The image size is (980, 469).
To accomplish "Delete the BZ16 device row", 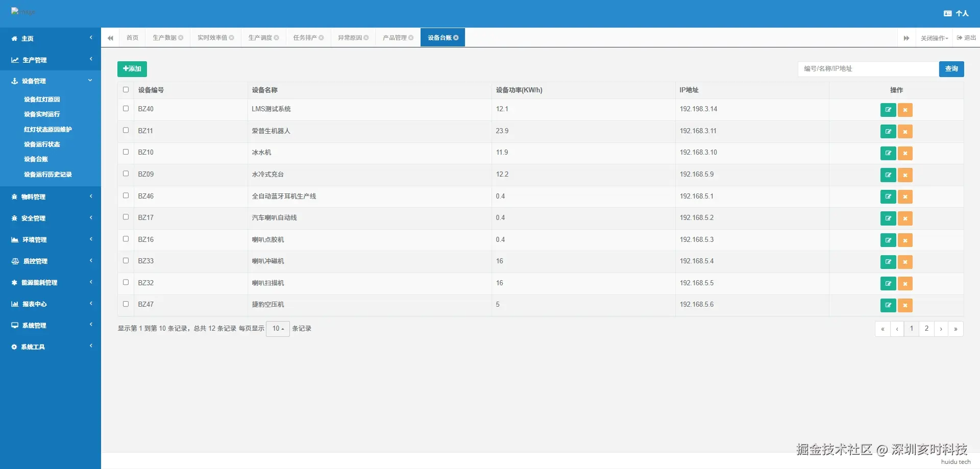I will (x=905, y=240).
